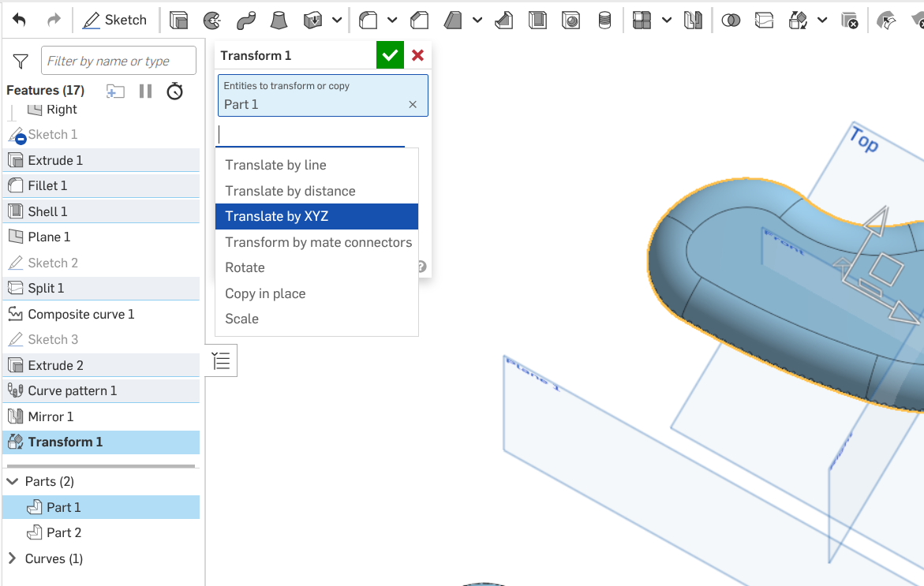Select the Loft tool icon
Screen dimensions: 924x586
tap(279, 21)
